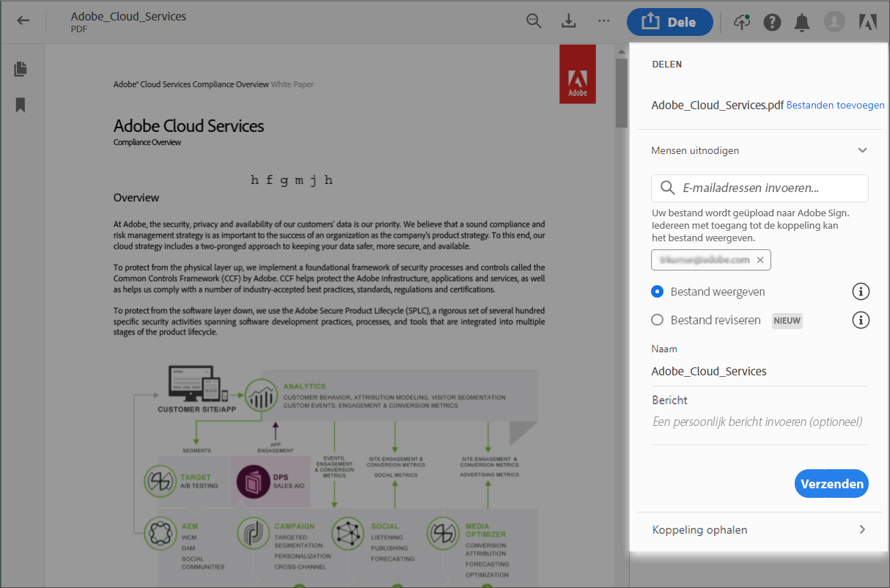Open the more options ellipsis menu

[603, 21]
